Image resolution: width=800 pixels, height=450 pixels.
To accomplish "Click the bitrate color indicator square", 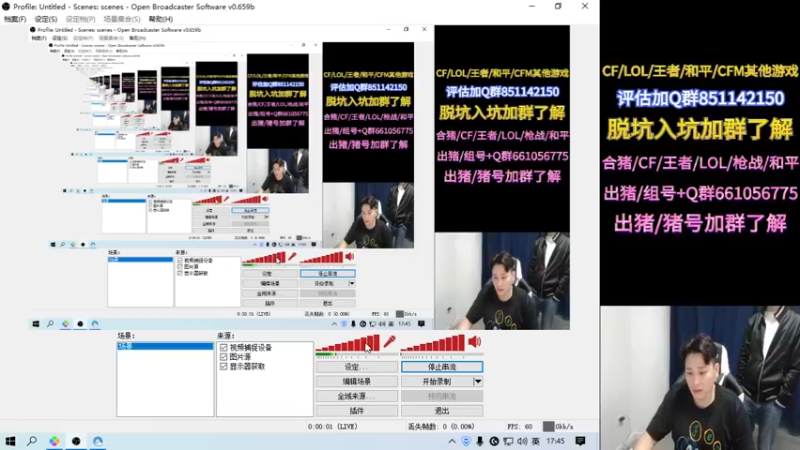I will pyautogui.click(x=548, y=427).
